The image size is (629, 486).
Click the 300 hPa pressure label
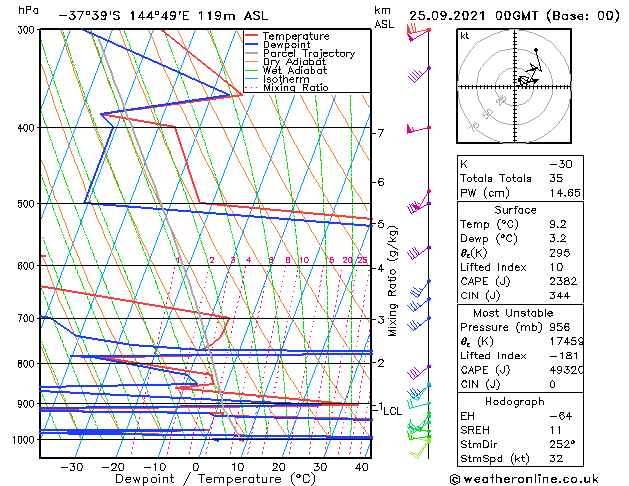click(x=28, y=30)
